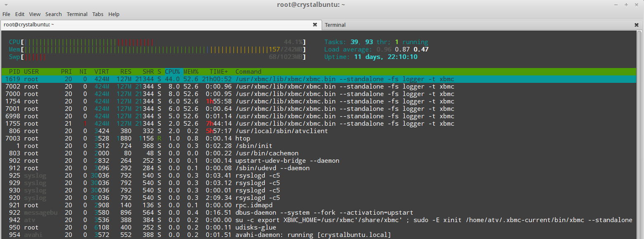Open the Terminal menu
Screen dimensions: 644x239
77,14
